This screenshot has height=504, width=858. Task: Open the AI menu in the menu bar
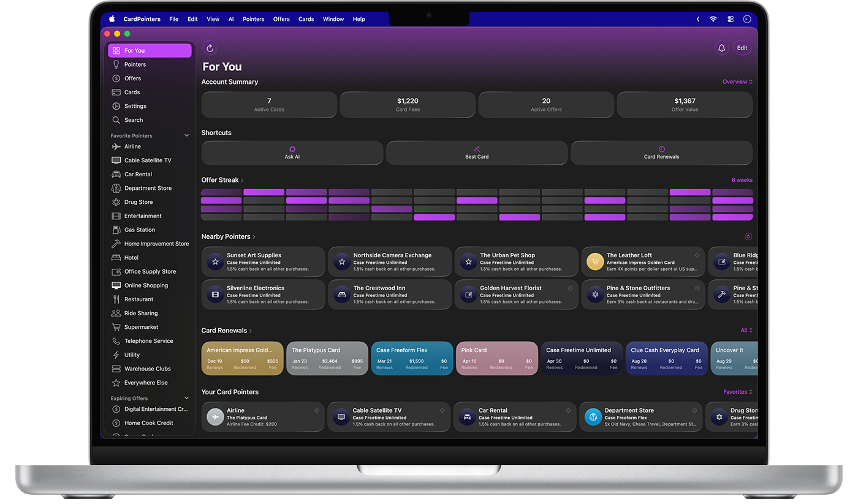pos(231,19)
